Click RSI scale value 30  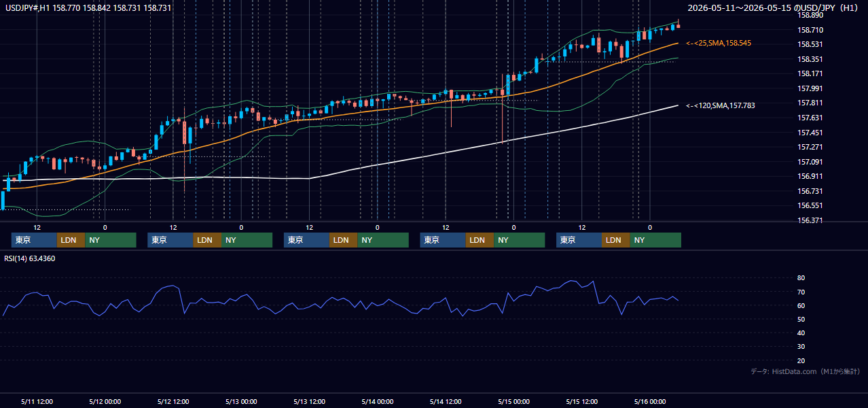click(x=801, y=347)
